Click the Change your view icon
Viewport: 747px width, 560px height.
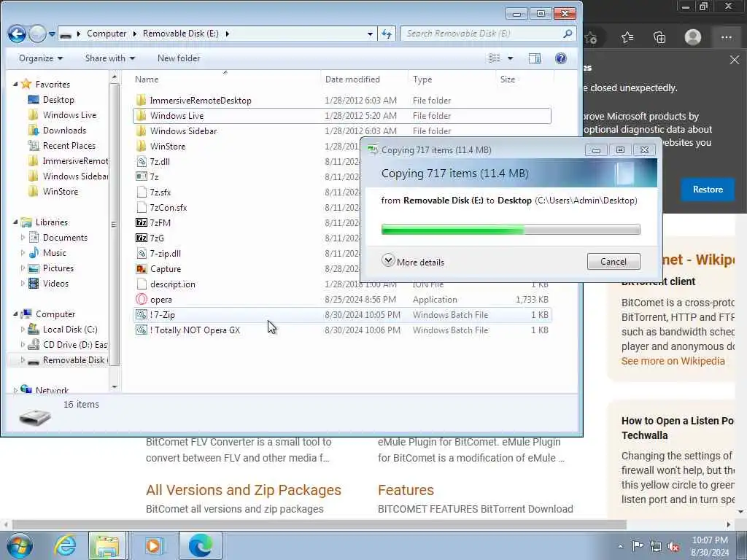[495, 58]
